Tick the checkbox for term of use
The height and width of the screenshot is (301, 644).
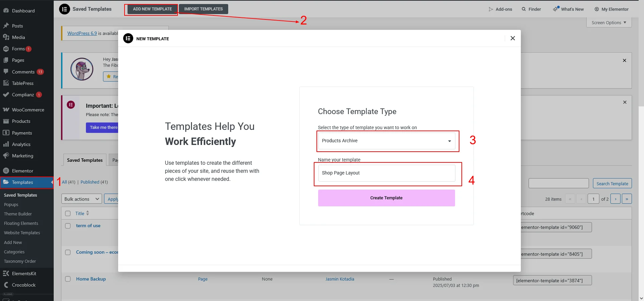click(68, 226)
